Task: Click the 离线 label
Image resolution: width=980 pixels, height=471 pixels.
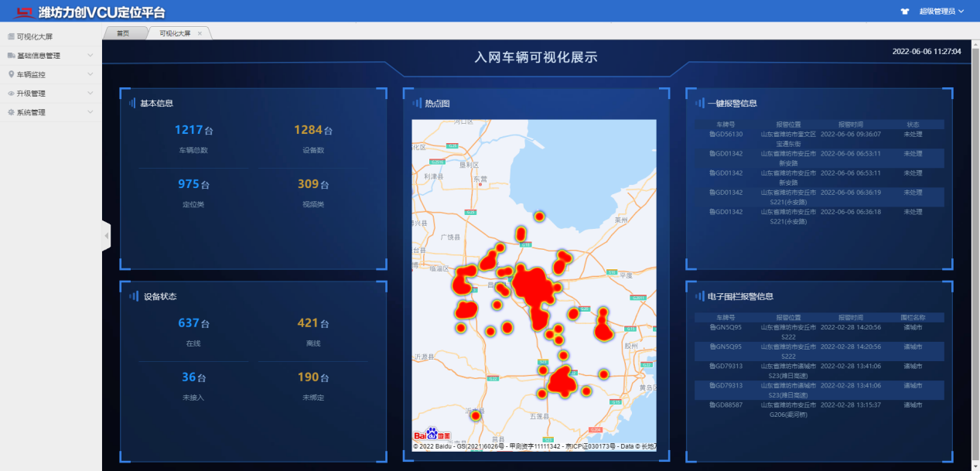Action: click(x=313, y=343)
